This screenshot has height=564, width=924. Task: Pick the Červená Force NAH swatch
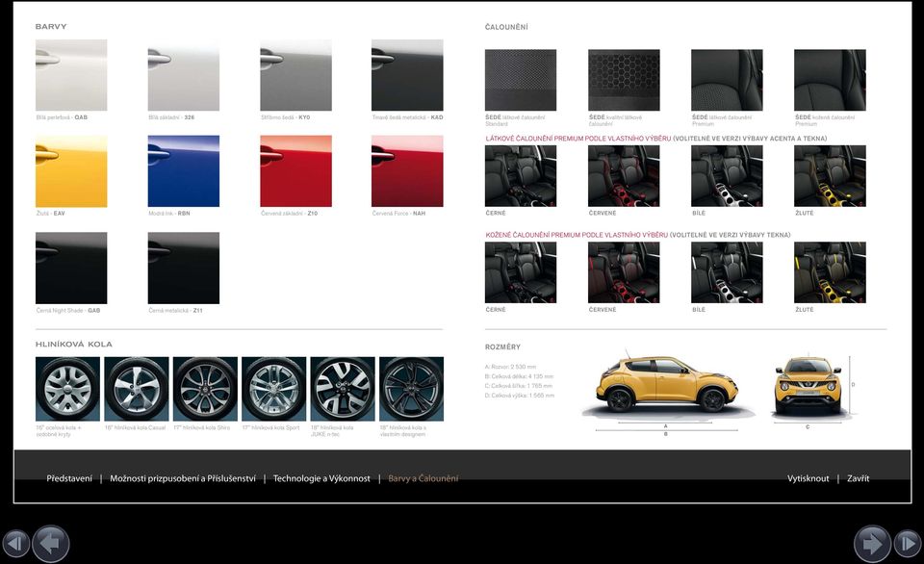pos(407,171)
